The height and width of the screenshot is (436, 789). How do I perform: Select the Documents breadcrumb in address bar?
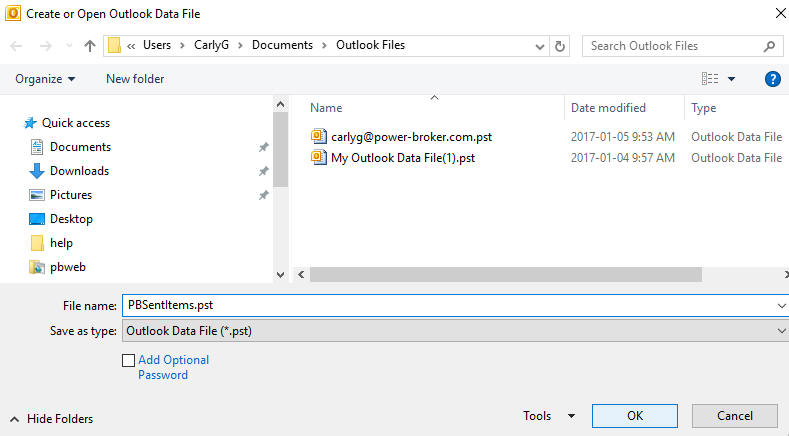click(x=281, y=45)
